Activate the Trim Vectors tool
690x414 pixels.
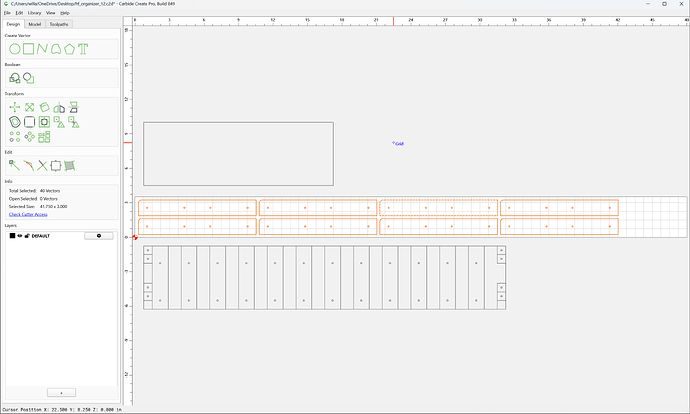[x=42, y=165]
